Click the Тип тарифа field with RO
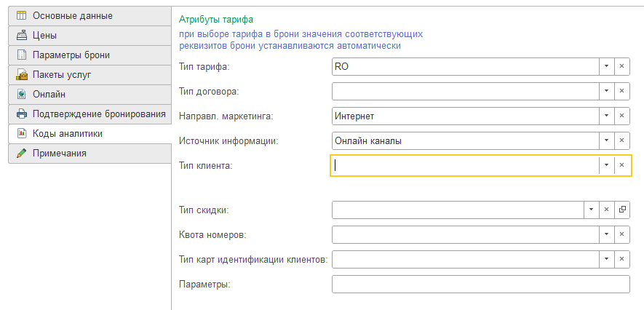 (465, 66)
